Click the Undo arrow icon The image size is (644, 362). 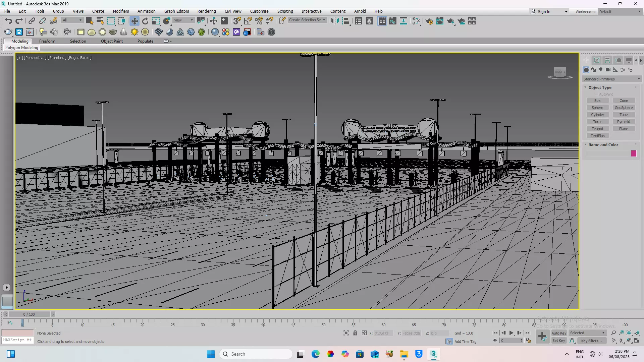coord(8,21)
